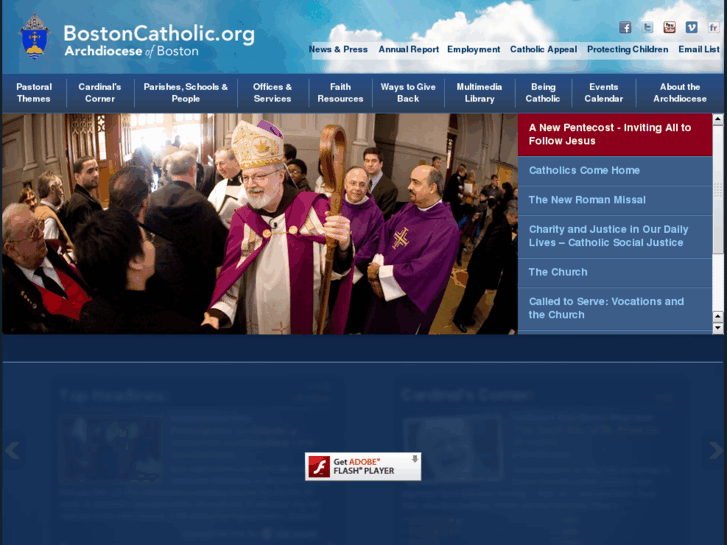727x545 pixels.
Task: Open Parishes, Schools & People menu
Action: [x=185, y=93]
